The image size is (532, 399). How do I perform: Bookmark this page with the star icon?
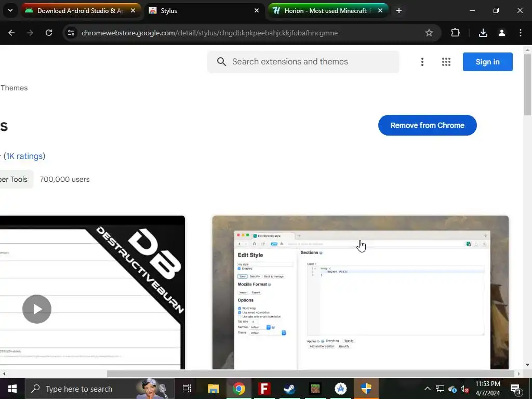pos(429,33)
